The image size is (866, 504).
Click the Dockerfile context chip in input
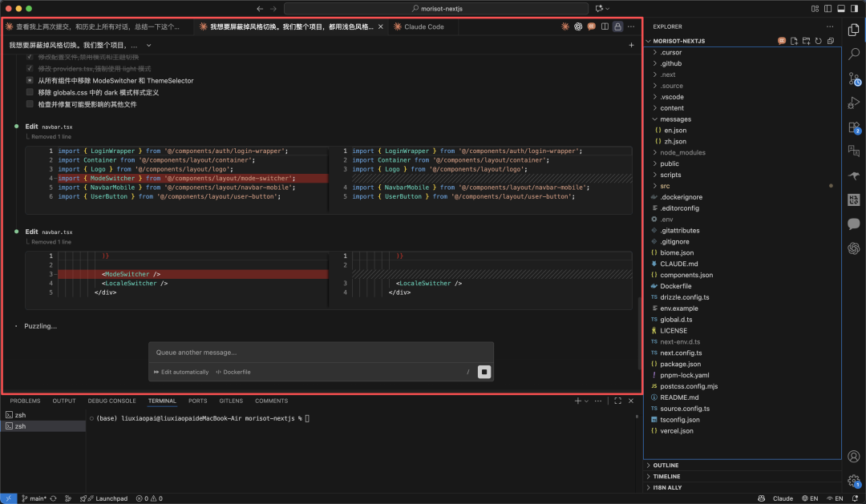click(x=233, y=372)
